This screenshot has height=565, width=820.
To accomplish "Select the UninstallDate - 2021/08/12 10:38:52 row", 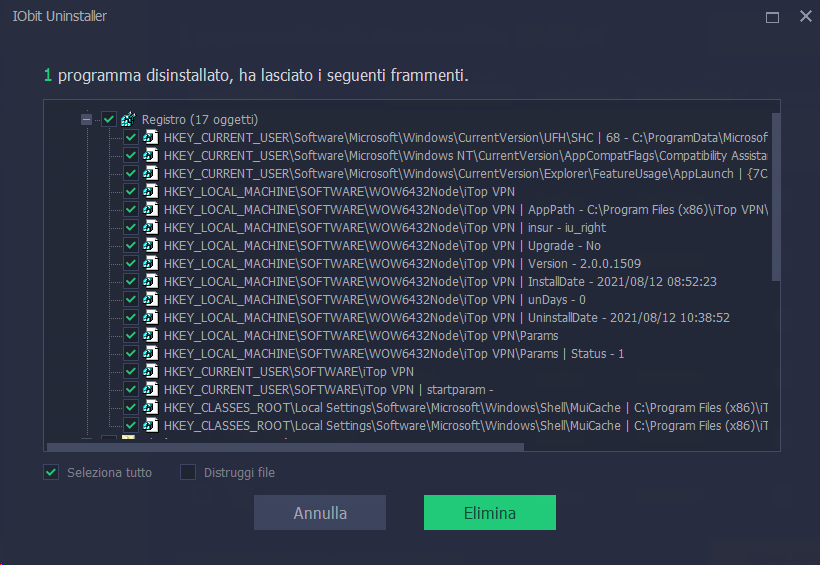I will tap(447, 318).
